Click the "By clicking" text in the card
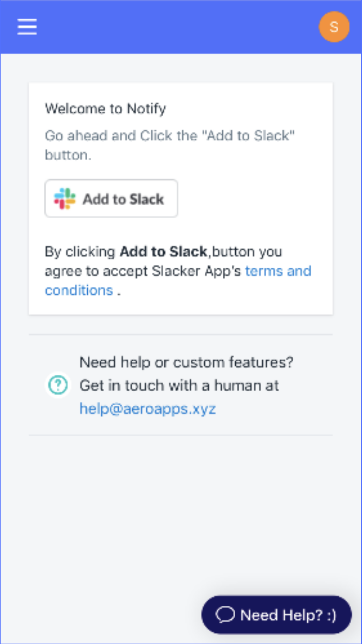The image size is (362, 644). [80, 252]
